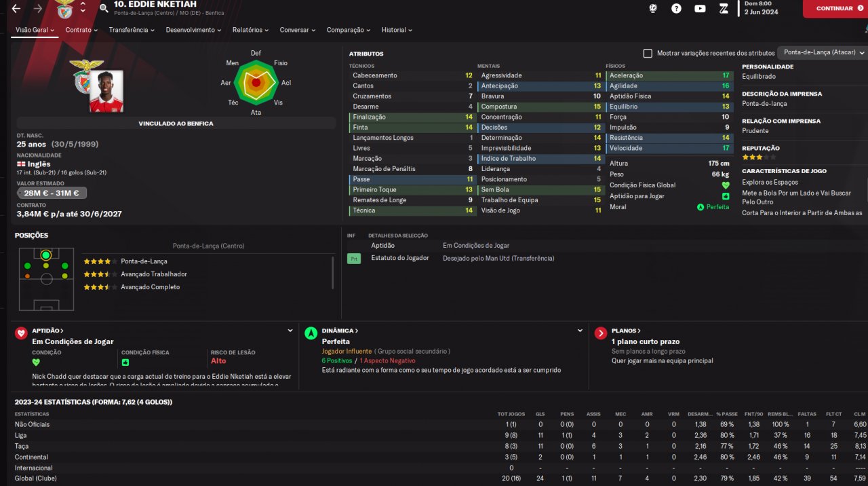Click the Continental statistics row
Viewport: 868px width, 486px height.
click(440, 457)
